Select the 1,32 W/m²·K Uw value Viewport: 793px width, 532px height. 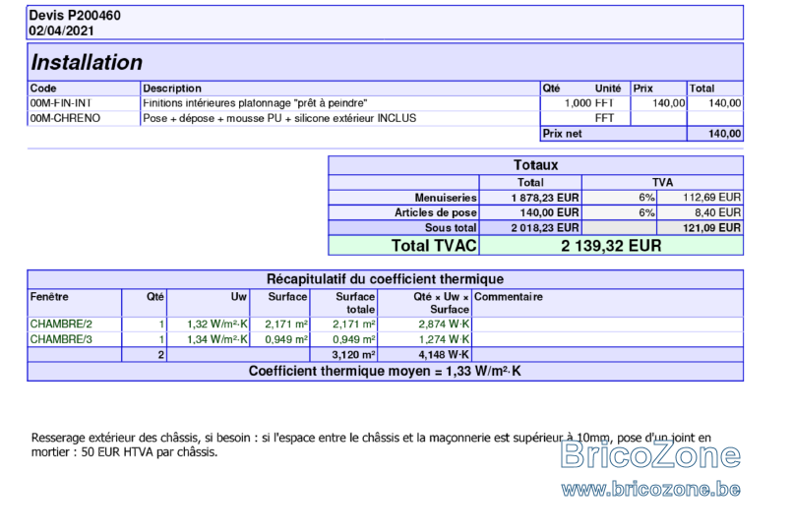pos(217,325)
